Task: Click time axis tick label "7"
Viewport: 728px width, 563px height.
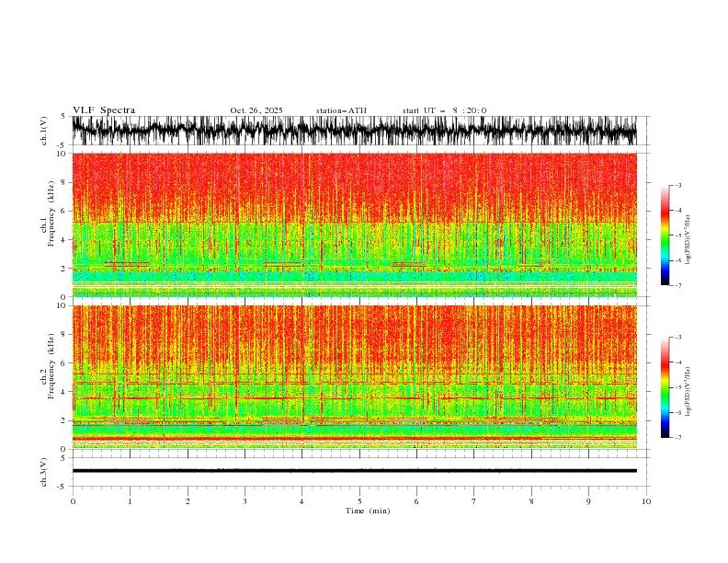Action: [474, 501]
